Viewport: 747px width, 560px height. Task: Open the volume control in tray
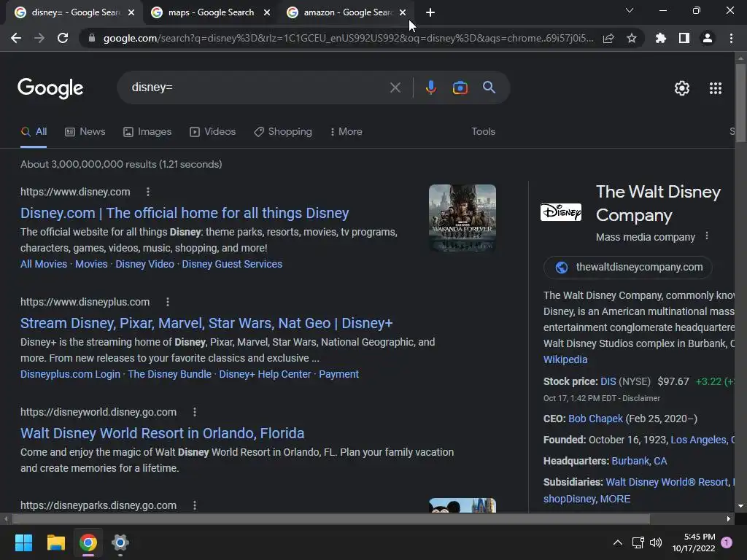pyautogui.click(x=656, y=542)
